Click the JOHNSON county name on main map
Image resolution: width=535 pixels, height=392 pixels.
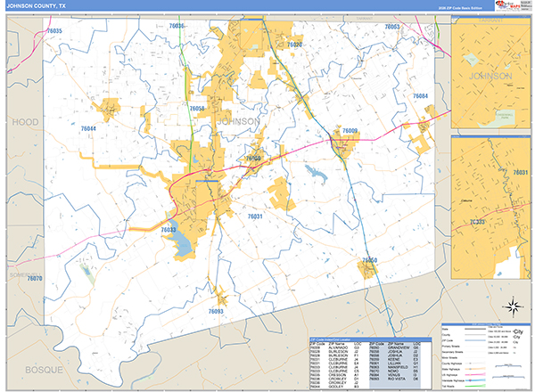(x=238, y=121)
